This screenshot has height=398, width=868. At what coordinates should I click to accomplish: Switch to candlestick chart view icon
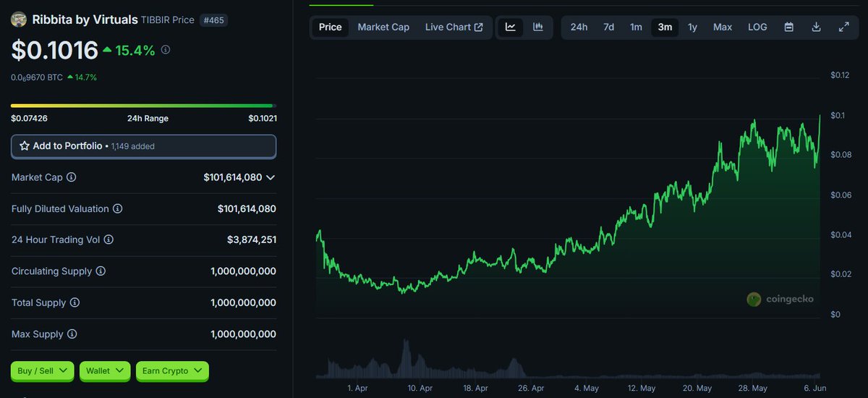click(538, 27)
